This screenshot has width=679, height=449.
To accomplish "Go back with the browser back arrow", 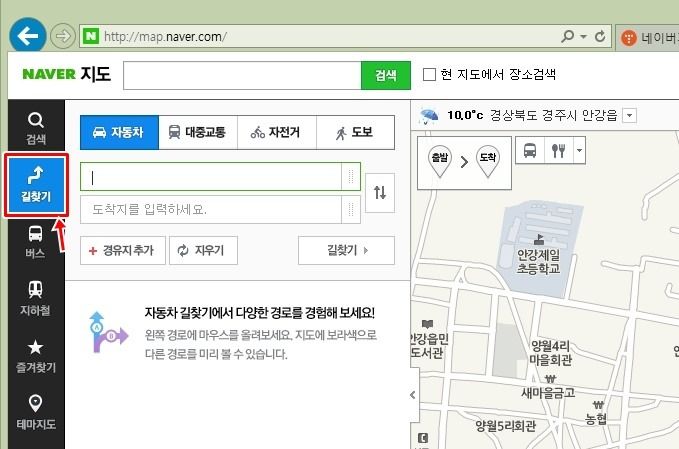I will [x=28, y=36].
